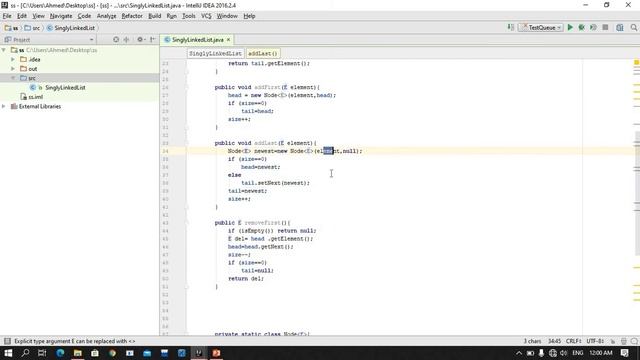Click the yellow inspection indicator atop gutter
Image resolution: width=640 pixels, height=360 pixels.
pyautogui.click(x=636, y=62)
